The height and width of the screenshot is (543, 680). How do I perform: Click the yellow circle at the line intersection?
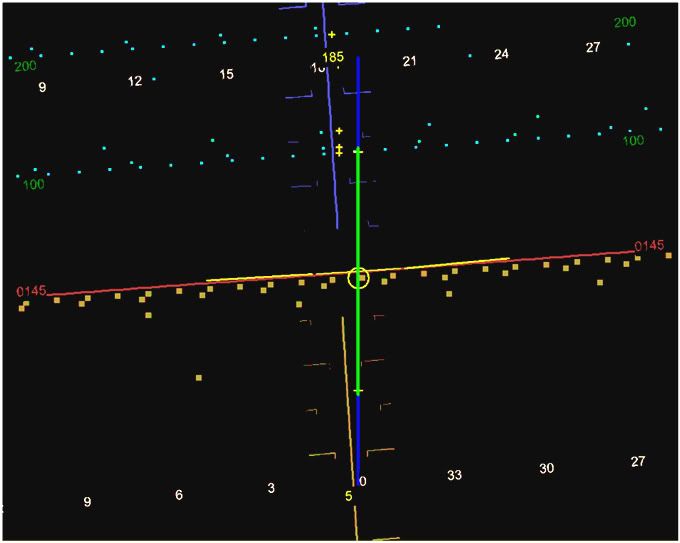click(358, 278)
